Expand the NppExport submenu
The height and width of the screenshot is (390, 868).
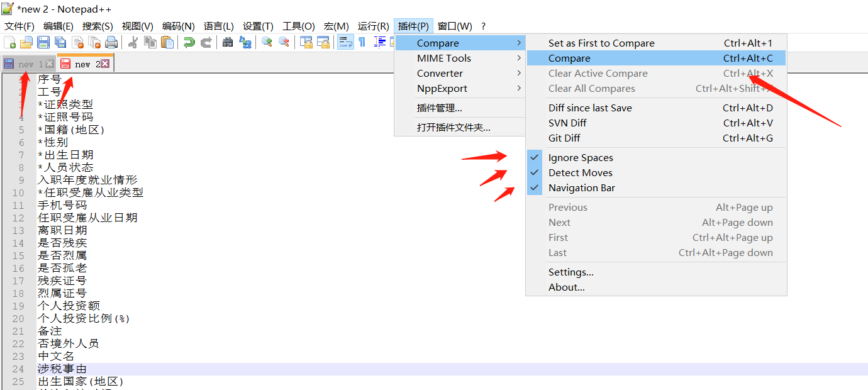pyautogui.click(x=460, y=89)
